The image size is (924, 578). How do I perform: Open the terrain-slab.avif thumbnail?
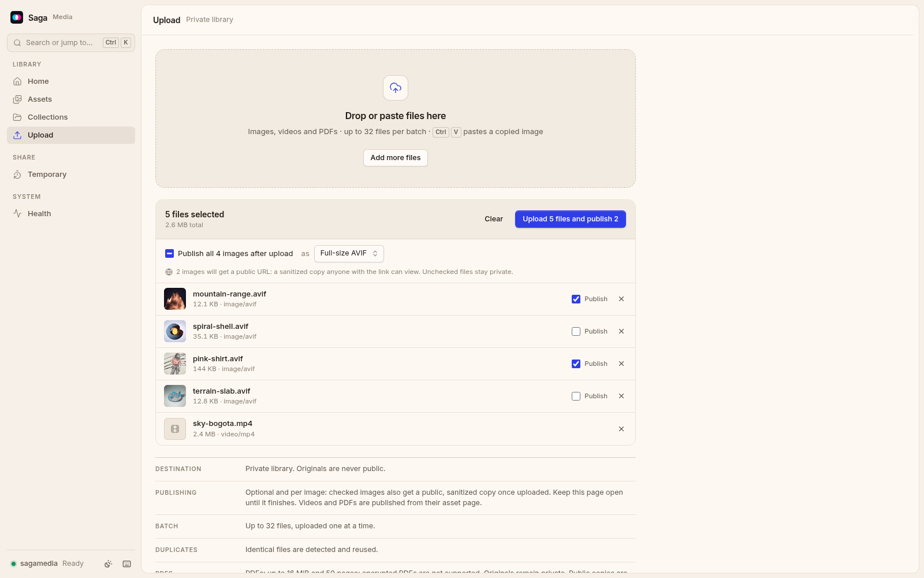(x=175, y=396)
